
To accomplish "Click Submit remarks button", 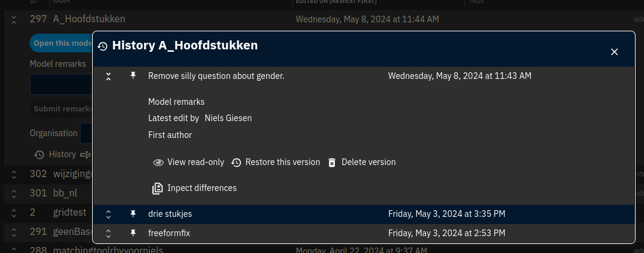I will (x=61, y=109).
